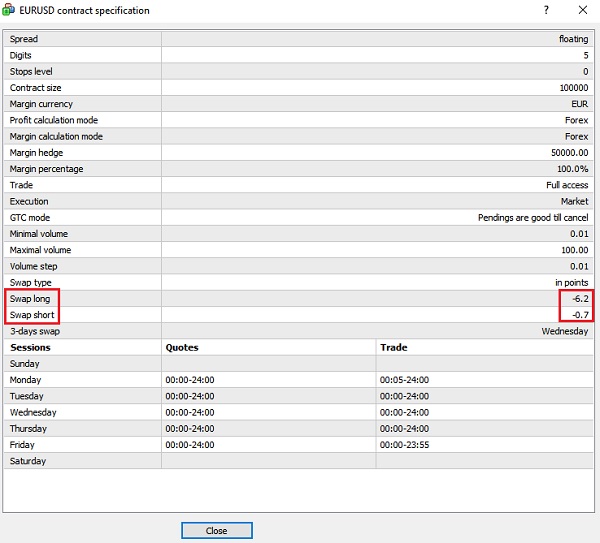Click the Execution Market value
The width and height of the screenshot is (600, 543).
(573, 201)
